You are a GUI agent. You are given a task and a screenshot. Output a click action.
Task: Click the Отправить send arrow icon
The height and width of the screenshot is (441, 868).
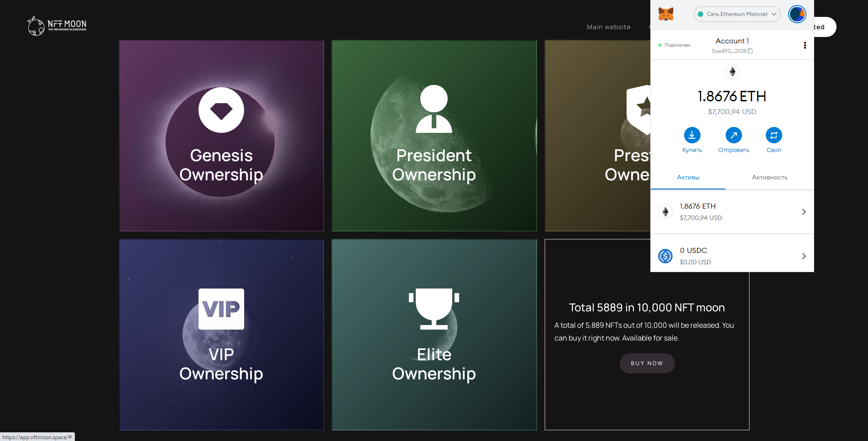tap(733, 135)
